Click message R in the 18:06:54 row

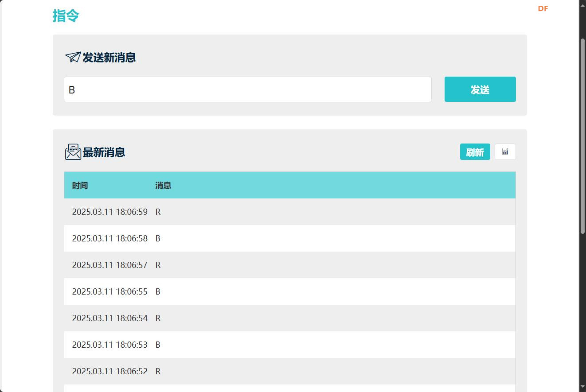(158, 318)
